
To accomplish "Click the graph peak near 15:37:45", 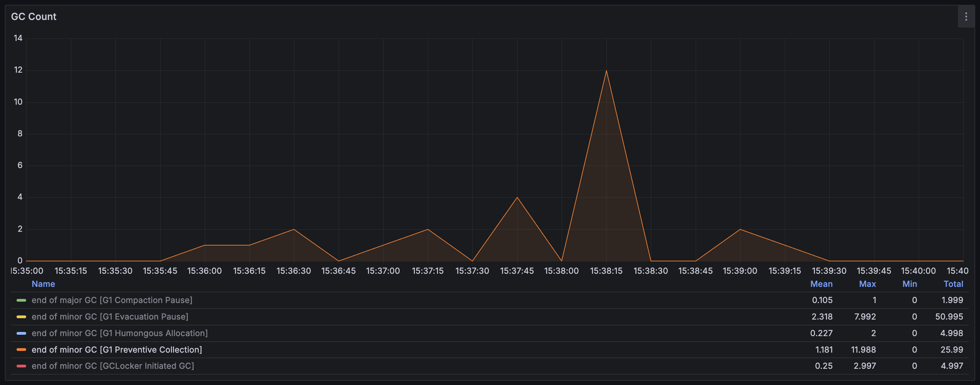I will [517, 197].
